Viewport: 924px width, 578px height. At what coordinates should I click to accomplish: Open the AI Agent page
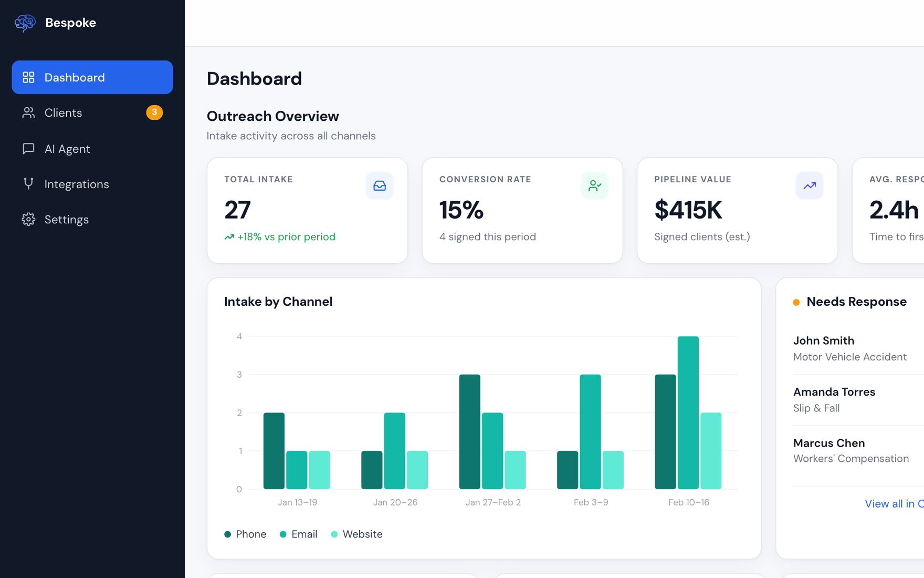[x=92, y=149]
